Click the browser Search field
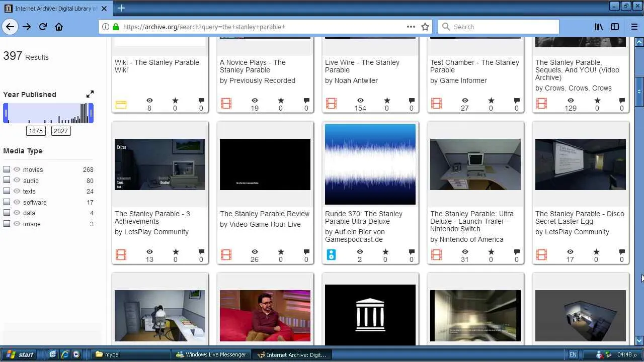The image size is (644, 362). (x=499, y=27)
